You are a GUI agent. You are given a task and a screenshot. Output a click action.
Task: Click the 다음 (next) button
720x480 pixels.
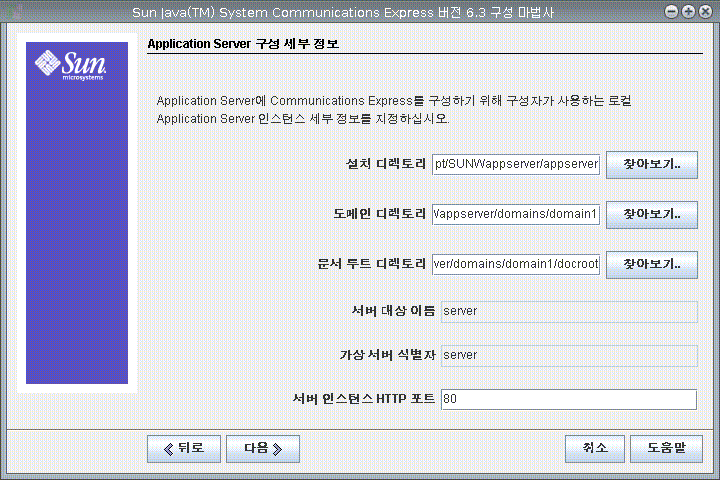coord(263,449)
